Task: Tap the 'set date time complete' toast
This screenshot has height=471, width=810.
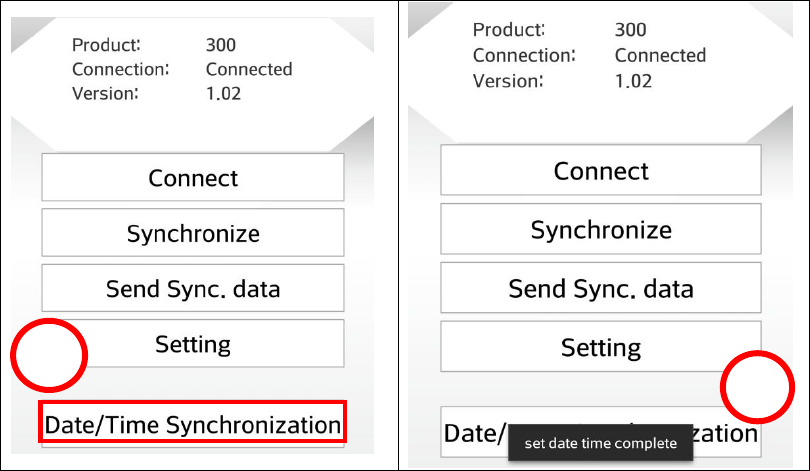Action: pos(601,443)
